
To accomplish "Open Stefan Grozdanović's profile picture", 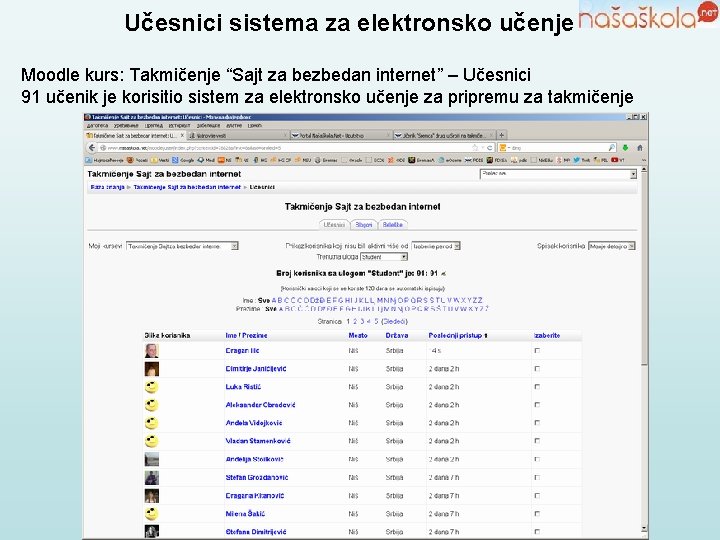I will pyautogui.click(x=152, y=478).
